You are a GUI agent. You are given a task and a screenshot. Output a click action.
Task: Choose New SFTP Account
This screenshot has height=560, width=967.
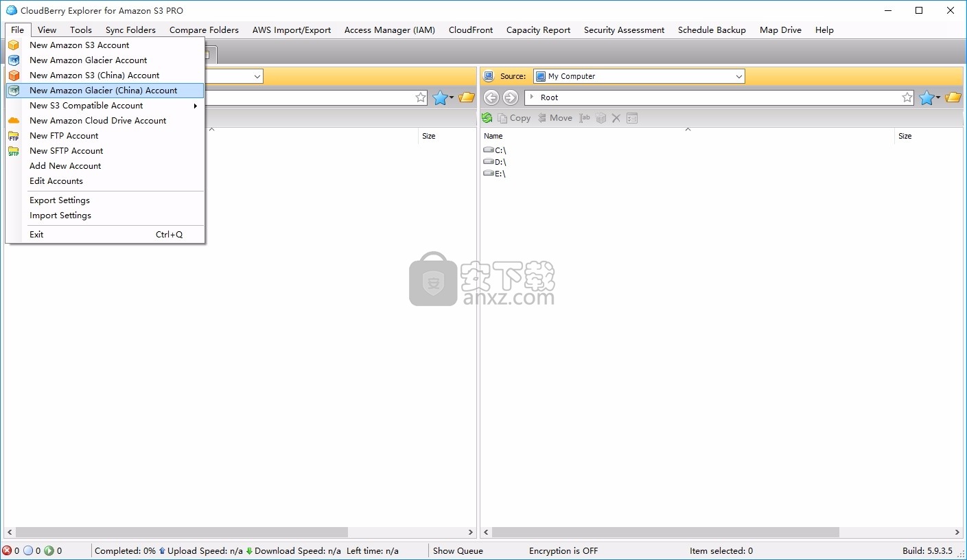[x=105, y=151]
